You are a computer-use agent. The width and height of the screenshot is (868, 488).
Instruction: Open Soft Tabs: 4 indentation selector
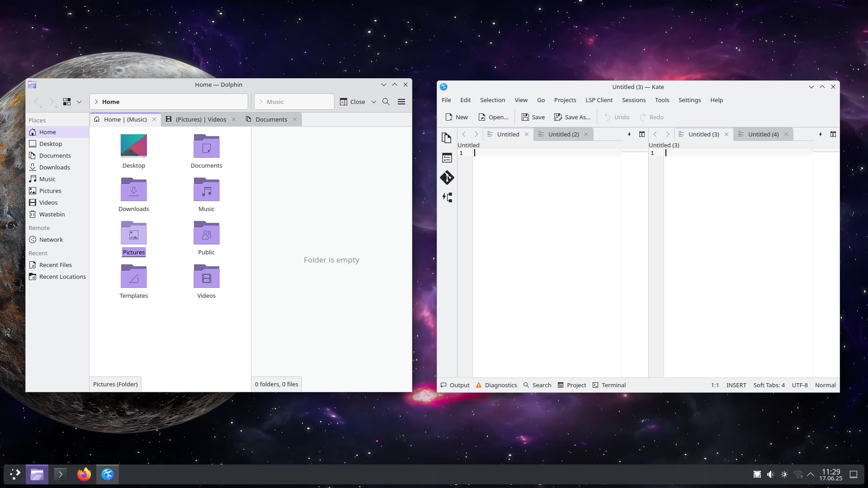(x=769, y=385)
